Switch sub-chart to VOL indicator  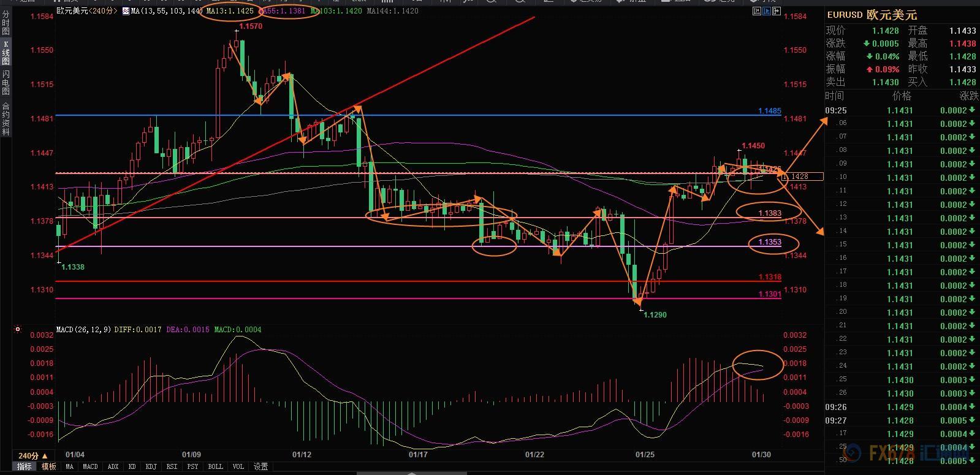pyautogui.click(x=238, y=467)
